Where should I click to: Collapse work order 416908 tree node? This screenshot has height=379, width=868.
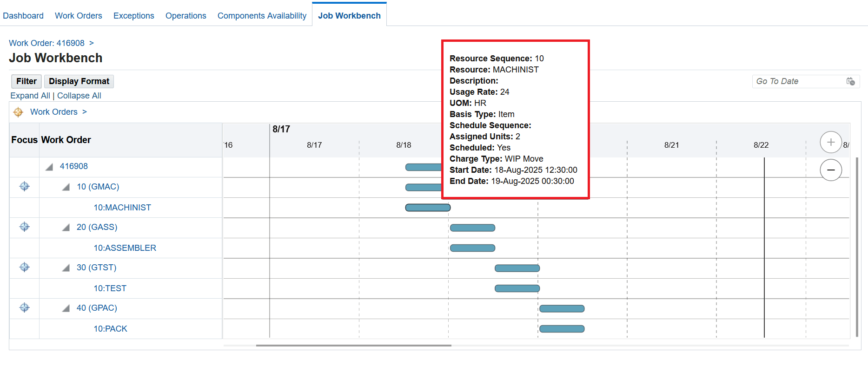point(49,167)
